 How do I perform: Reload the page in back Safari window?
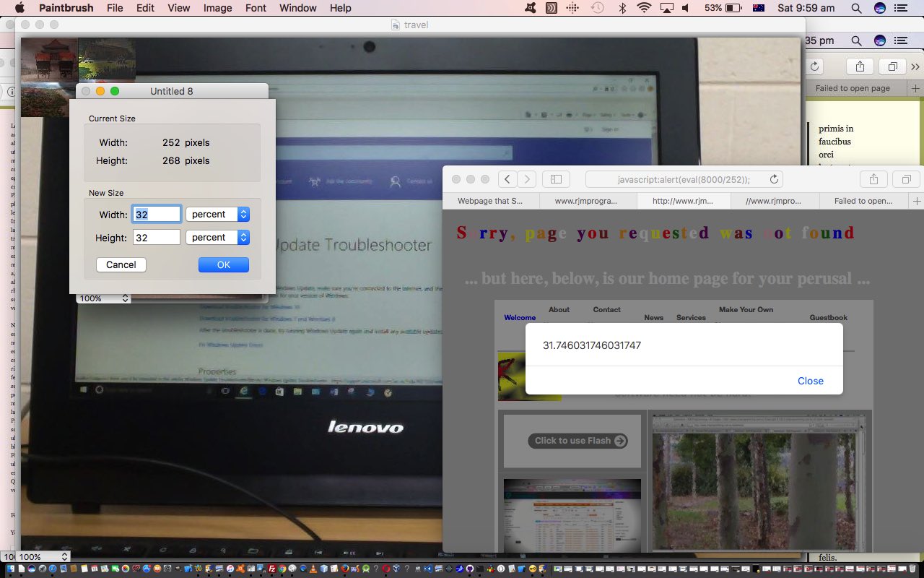[814, 66]
